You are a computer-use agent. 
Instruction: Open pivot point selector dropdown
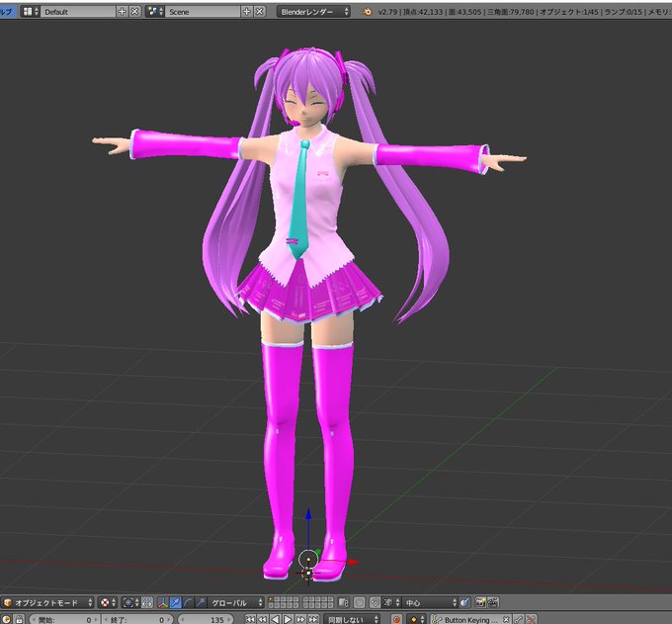(x=130, y=602)
